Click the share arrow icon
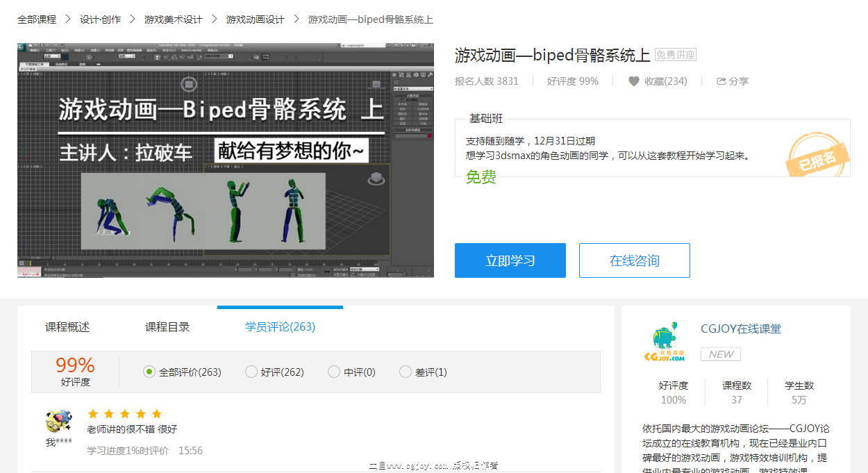868x473 pixels. (x=721, y=81)
